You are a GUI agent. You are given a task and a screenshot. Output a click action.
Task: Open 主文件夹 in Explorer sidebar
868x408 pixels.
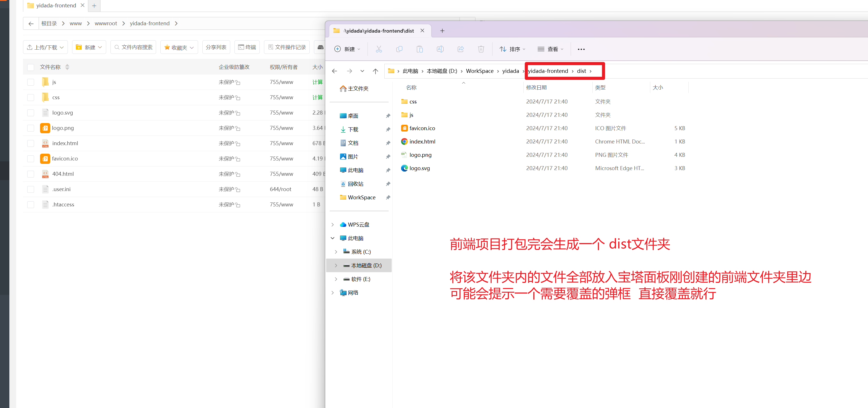354,89
